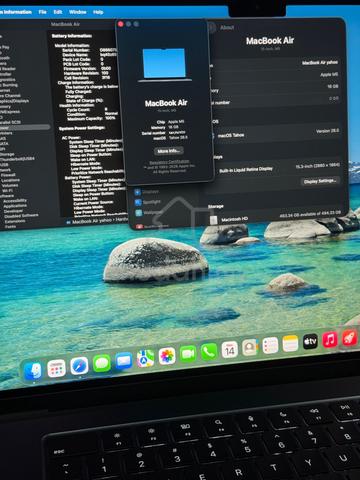Viewport: 360px width, 480px height.
Task: Select Extensions in System Information sidebar
Action: pyautogui.click(x=15, y=221)
